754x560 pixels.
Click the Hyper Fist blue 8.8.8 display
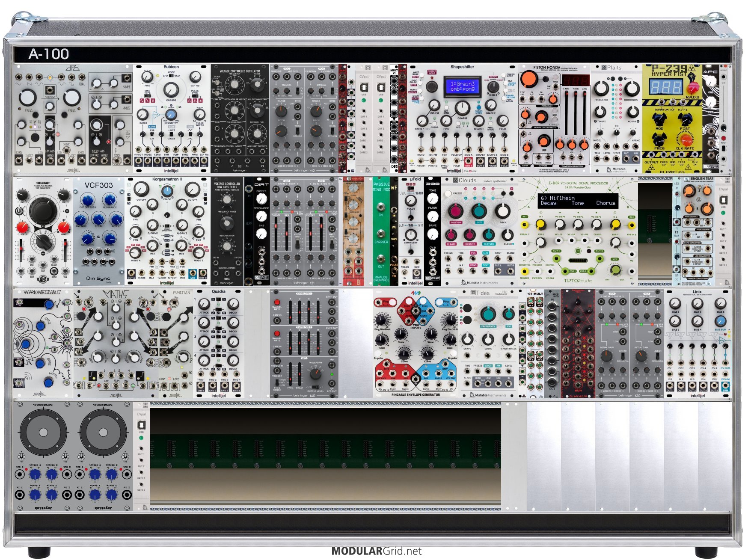(x=666, y=87)
